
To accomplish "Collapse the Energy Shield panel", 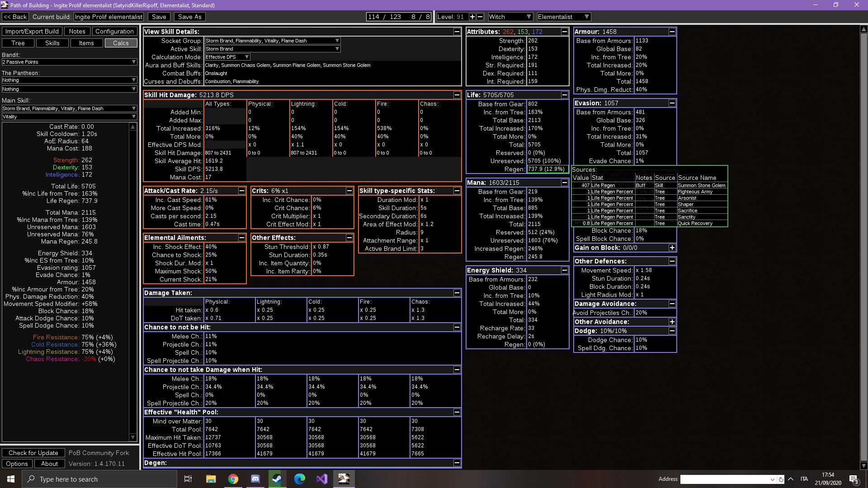I will coord(565,270).
